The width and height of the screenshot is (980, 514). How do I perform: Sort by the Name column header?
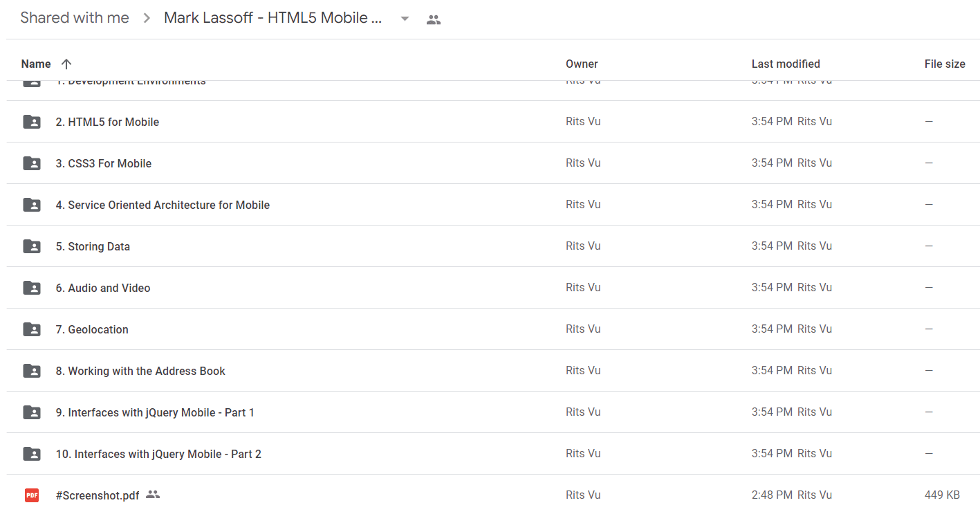36,64
